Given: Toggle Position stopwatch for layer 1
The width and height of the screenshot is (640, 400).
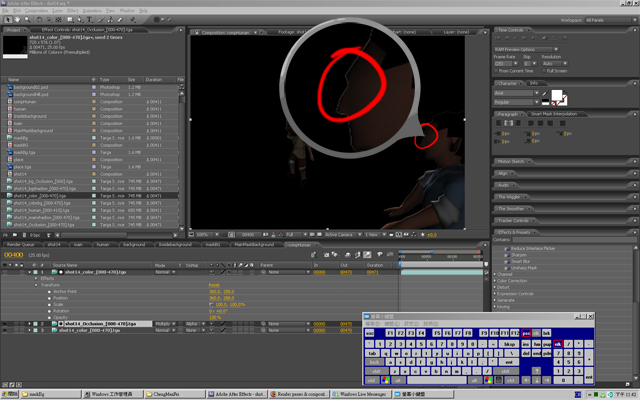Looking at the screenshot, I should 49,298.
